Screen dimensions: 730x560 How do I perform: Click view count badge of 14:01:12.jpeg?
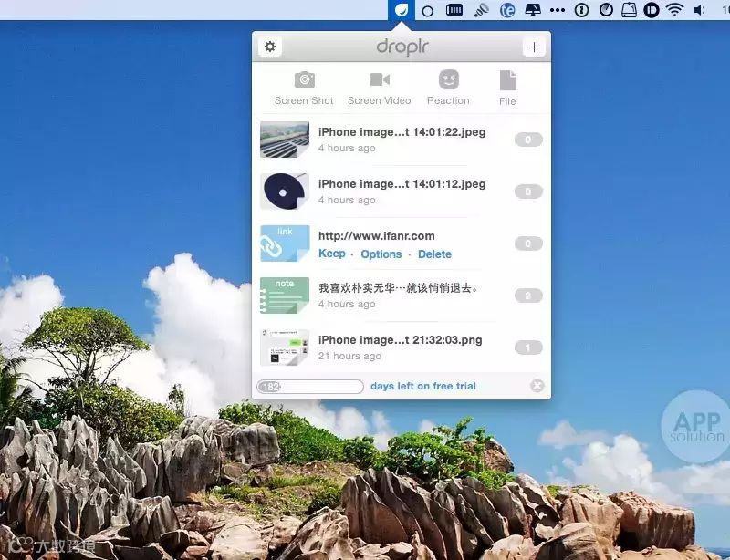[x=528, y=192]
